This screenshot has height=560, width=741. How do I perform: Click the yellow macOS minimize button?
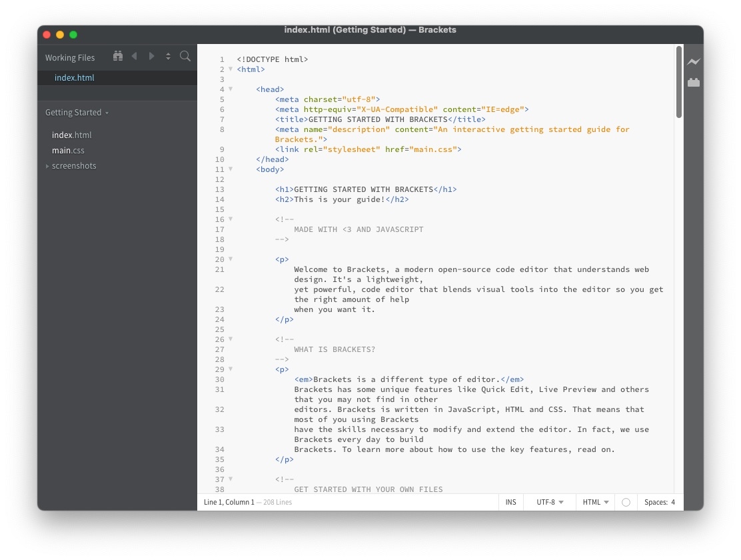click(x=60, y=35)
